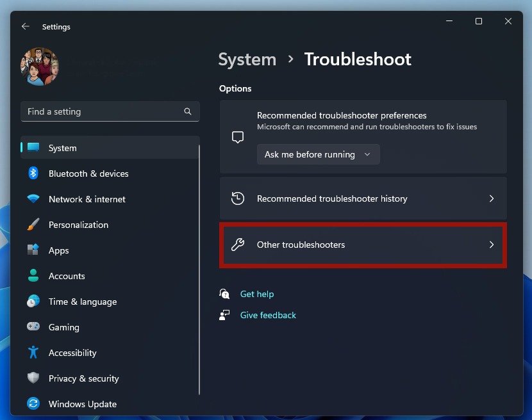
Task: Open the Apps section
Action: 58,250
